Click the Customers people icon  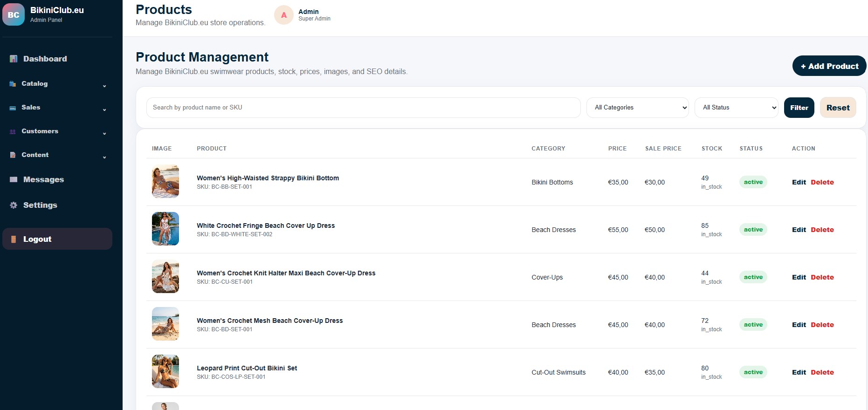pyautogui.click(x=13, y=131)
